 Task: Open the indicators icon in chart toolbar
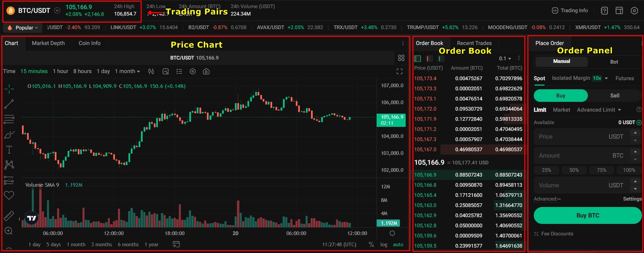click(x=166, y=71)
